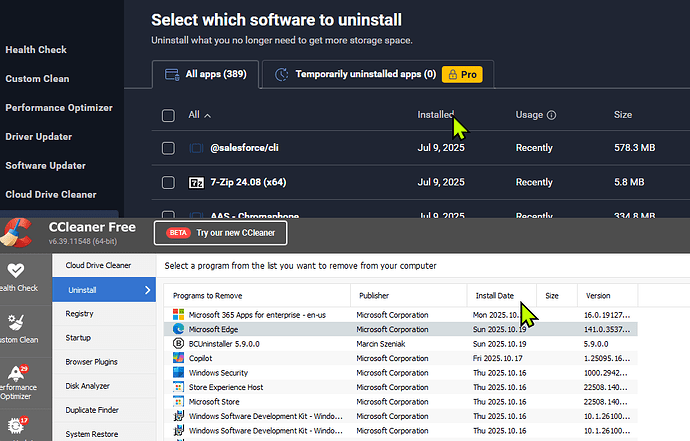Tick the 7-Zip 24.08 checkbox
The height and width of the screenshot is (441, 690).
tap(168, 182)
